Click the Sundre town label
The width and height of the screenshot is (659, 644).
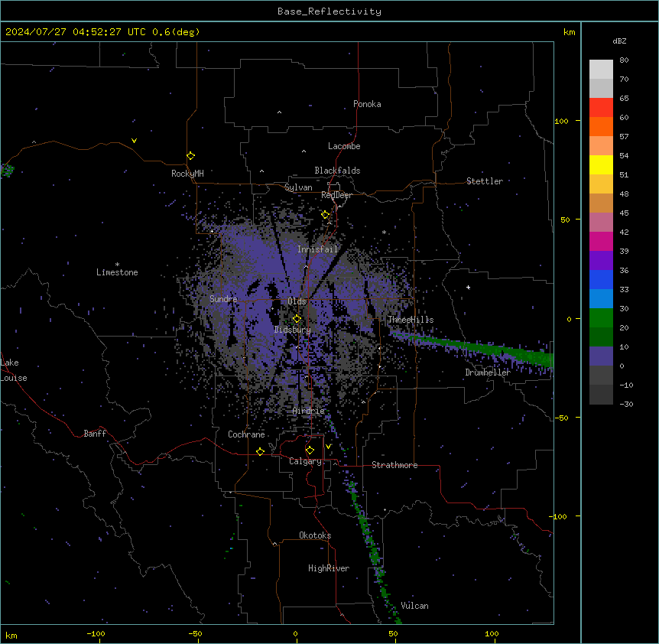[x=223, y=299]
